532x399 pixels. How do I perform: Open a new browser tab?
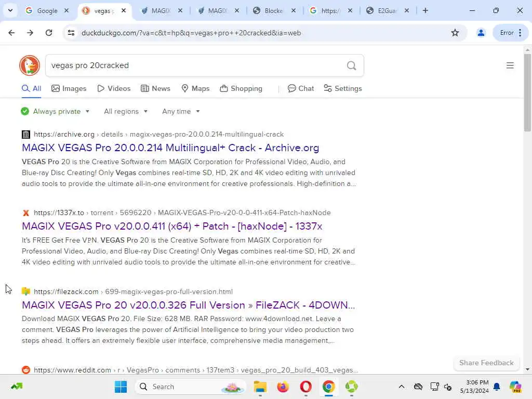(x=425, y=10)
